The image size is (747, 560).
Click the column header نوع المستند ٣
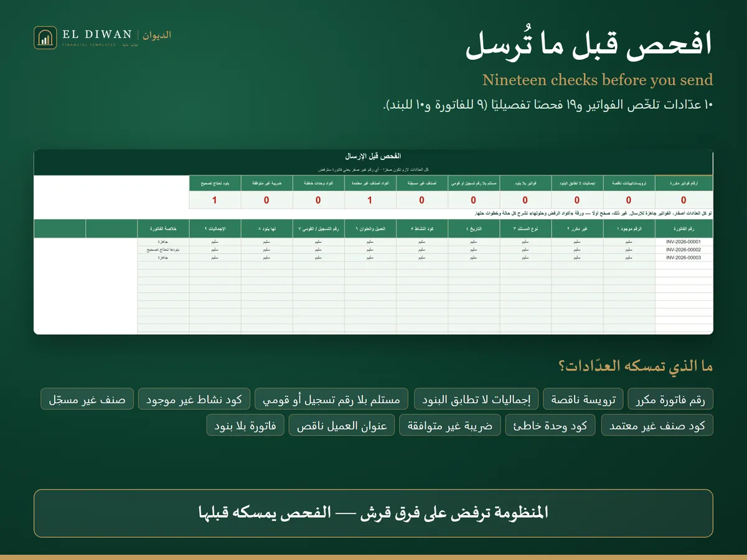coord(525,229)
